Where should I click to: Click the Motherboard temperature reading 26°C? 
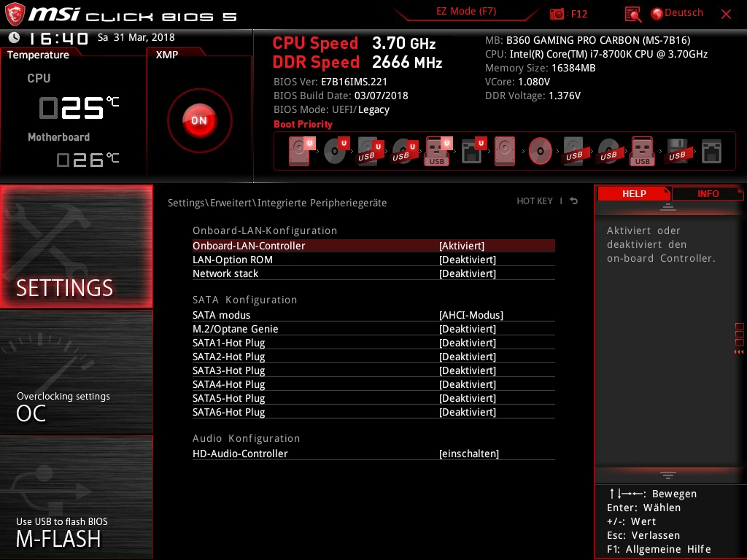point(88,160)
